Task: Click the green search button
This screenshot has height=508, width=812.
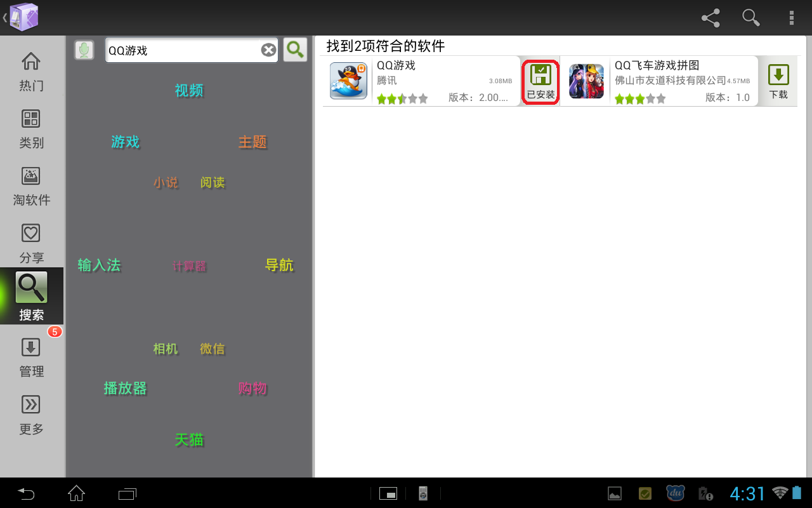Action: [295, 50]
